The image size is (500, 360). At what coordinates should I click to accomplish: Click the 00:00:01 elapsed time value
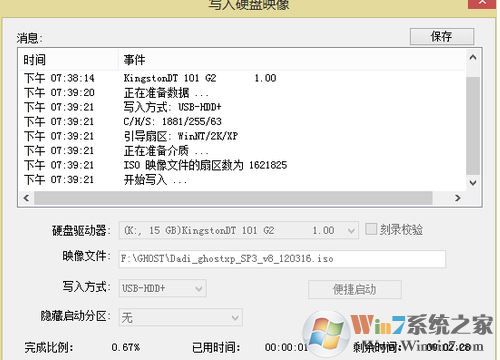pos(287,347)
